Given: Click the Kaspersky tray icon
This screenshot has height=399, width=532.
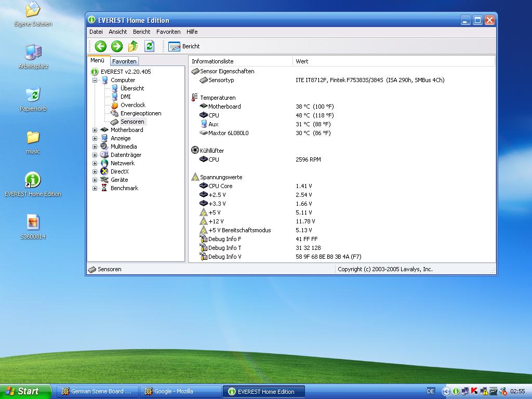Looking at the screenshot, I should 474,391.
